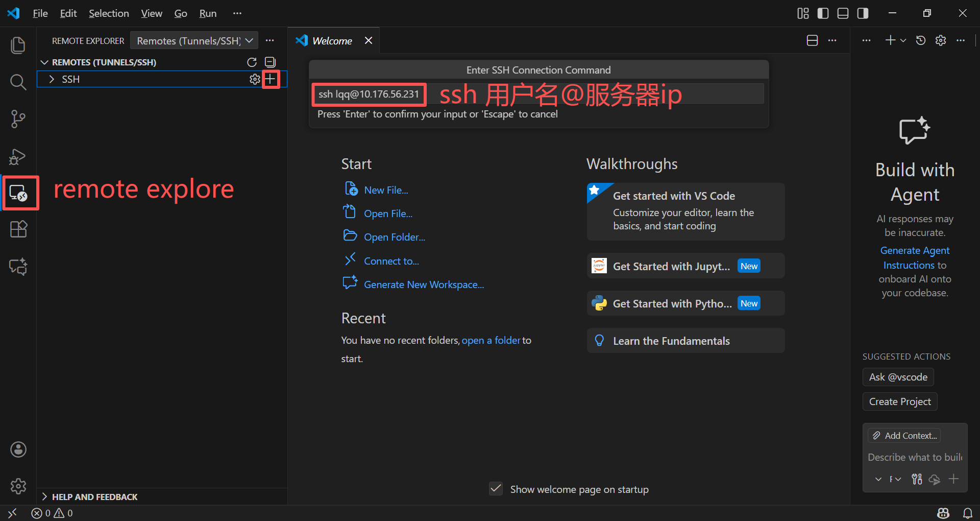Open chat settings gear
This screenshot has height=521, width=980.
pyautogui.click(x=941, y=40)
